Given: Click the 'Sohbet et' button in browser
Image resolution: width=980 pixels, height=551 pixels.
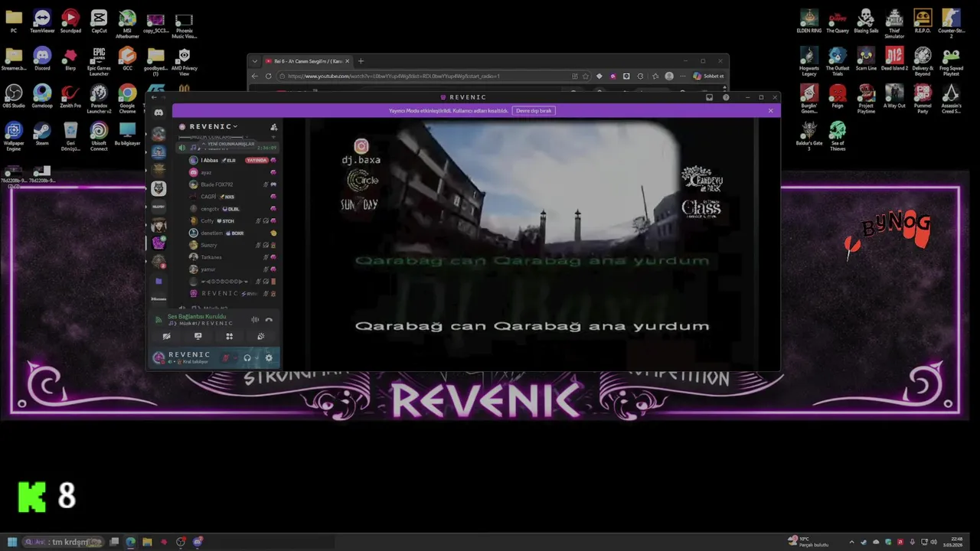Looking at the screenshot, I should tap(708, 76).
